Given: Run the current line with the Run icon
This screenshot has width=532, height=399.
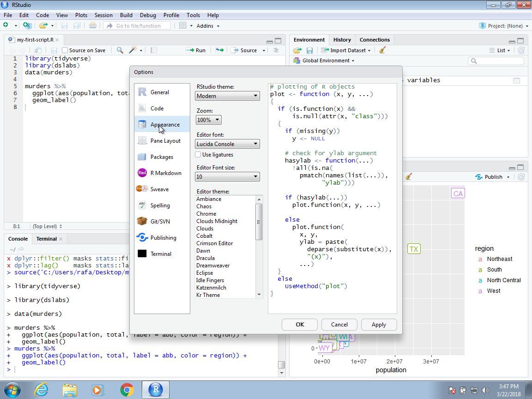Looking at the screenshot, I should pos(196,50).
